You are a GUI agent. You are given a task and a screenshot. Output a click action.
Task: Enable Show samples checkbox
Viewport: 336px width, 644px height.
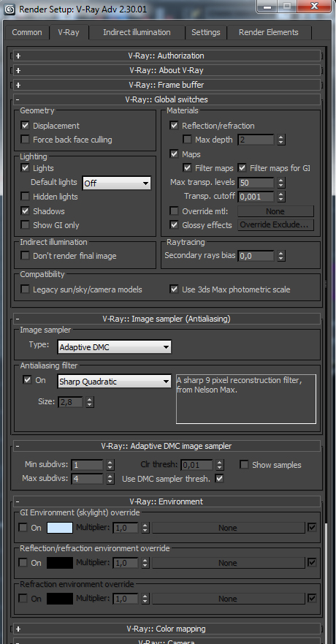245,465
